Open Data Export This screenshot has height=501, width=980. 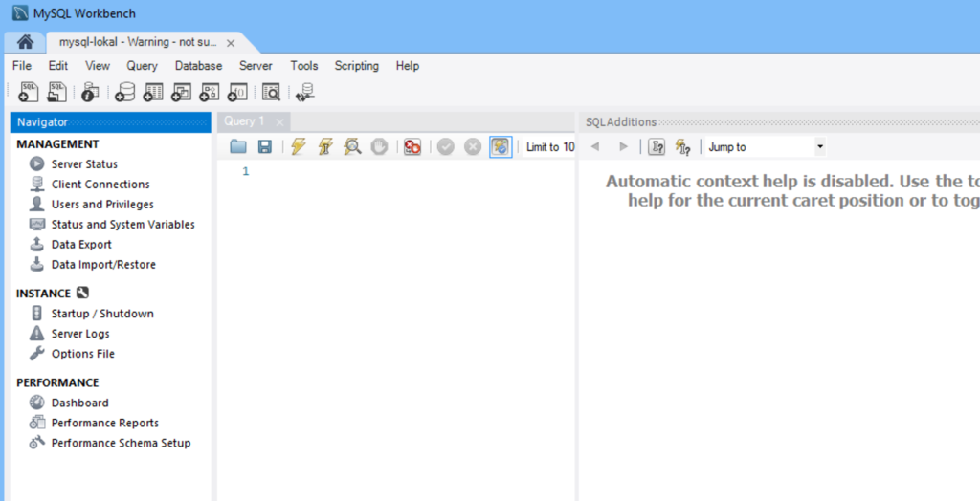click(x=82, y=244)
